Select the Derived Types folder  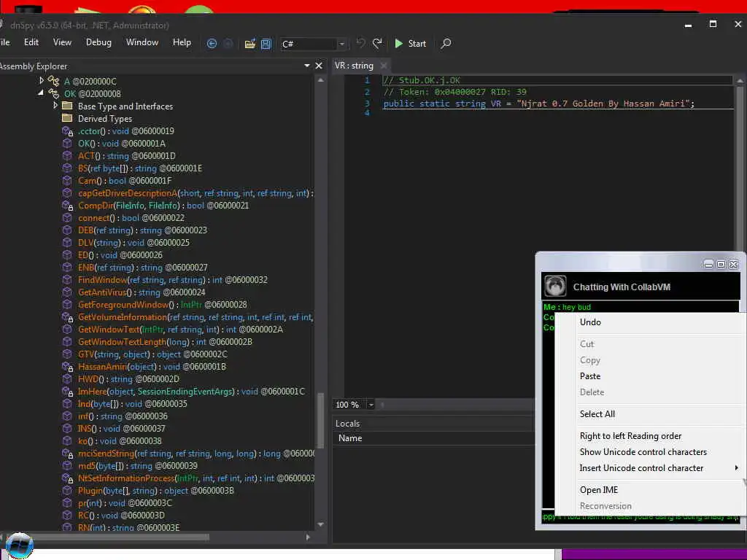pyautogui.click(x=105, y=119)
